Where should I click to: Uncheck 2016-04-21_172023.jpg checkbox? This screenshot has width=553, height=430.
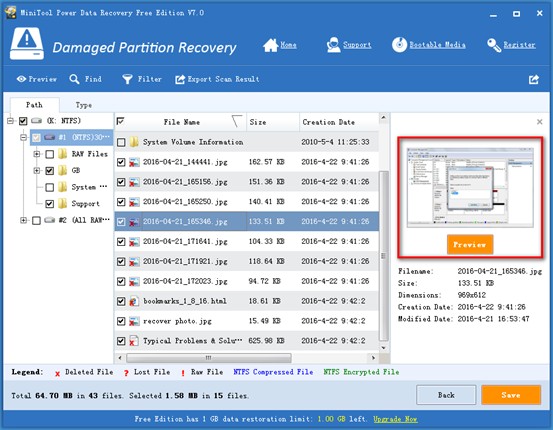121,281
